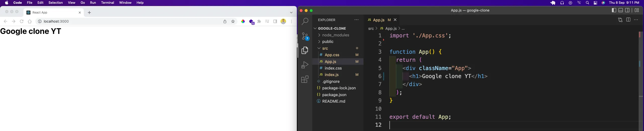Image resolution: width=644 pixels, height=131 pixels.
Task: Open Chrome tab search dropdown arrow
Action: coord(291,13)
